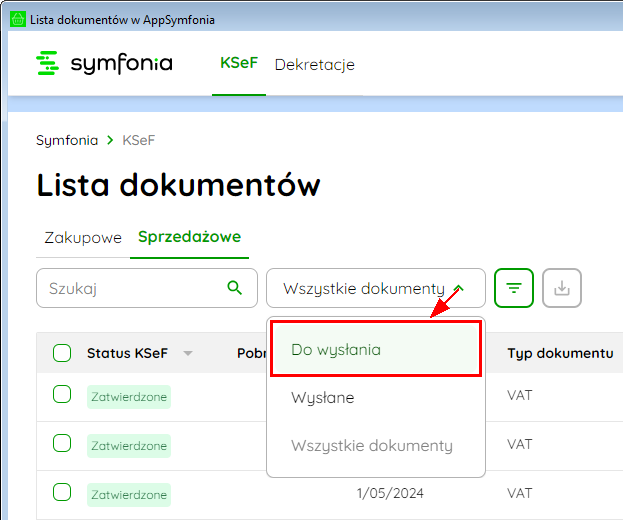
Task: Click the breadcrumb chevron separator
Action: pos(110,140)
